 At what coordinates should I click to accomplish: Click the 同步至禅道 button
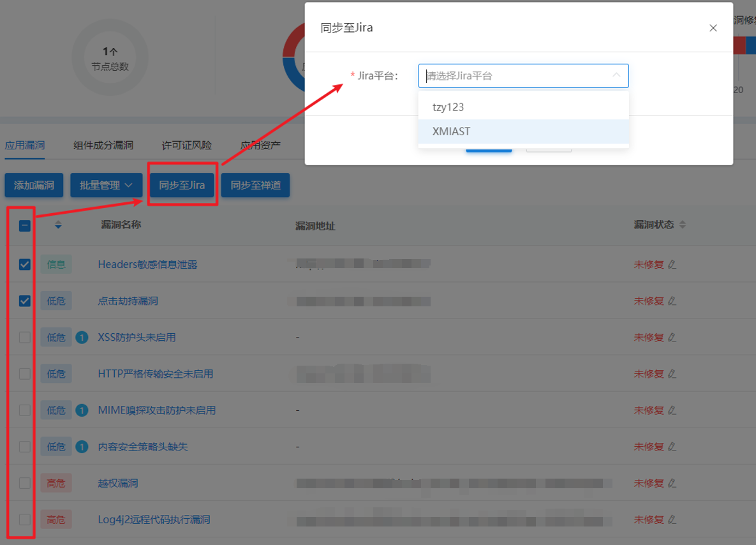tap(256, 185)
